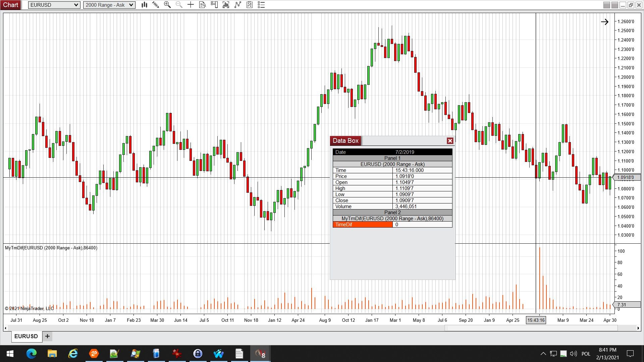Close the Data Box window

point(450,141)
